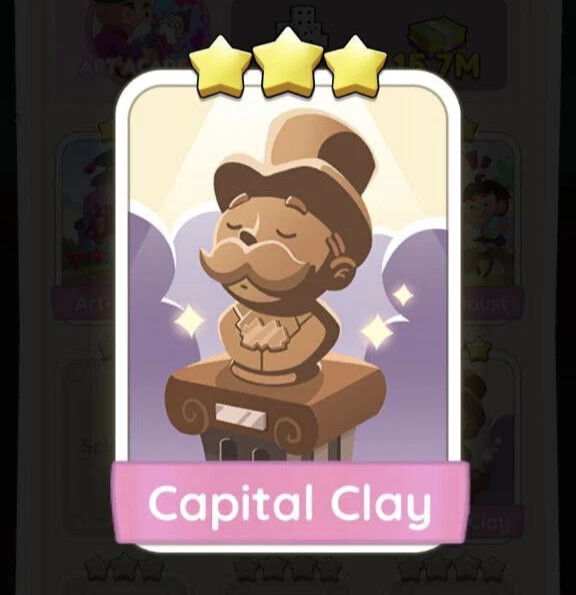The width and height of the screenshot is (576, 595).
Task: Tap the small upper sparkle right of the bust
Action: coord(401,296)
